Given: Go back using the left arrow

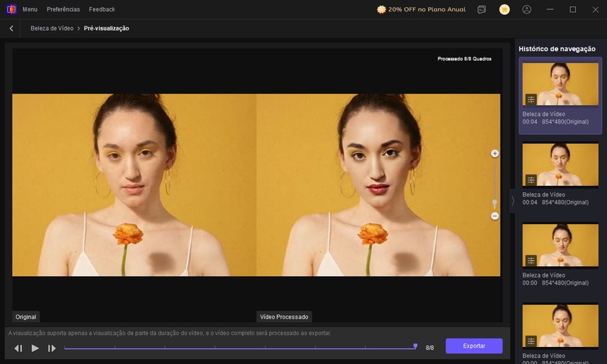Looking at the screenshot, I should tap(11, 28).
